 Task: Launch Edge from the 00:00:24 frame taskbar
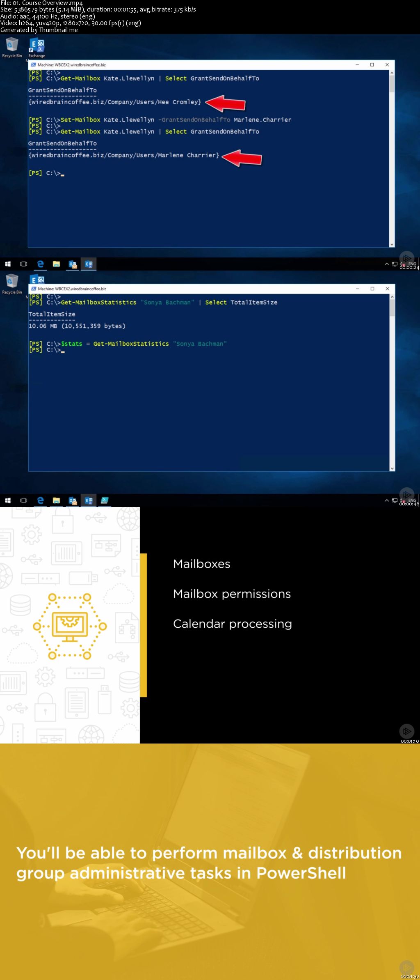tap(40, 264)
